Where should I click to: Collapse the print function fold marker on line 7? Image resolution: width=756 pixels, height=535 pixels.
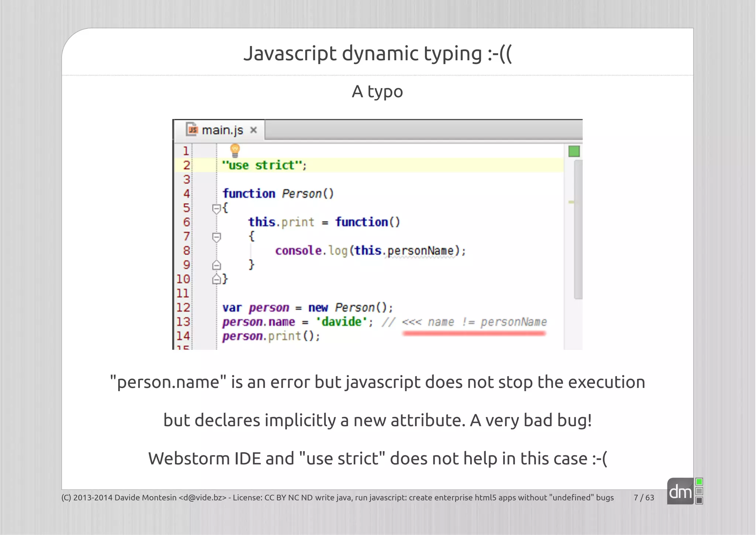coord(216,237)
